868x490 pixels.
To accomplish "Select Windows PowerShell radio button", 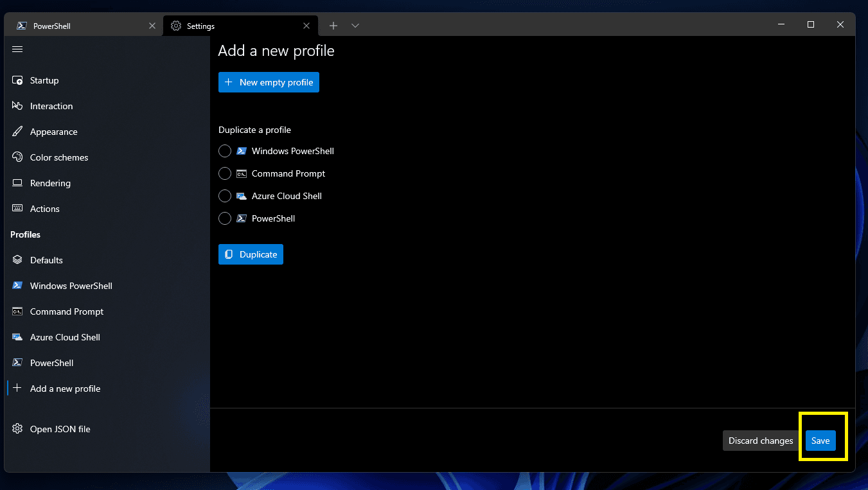I will (225, 151).
